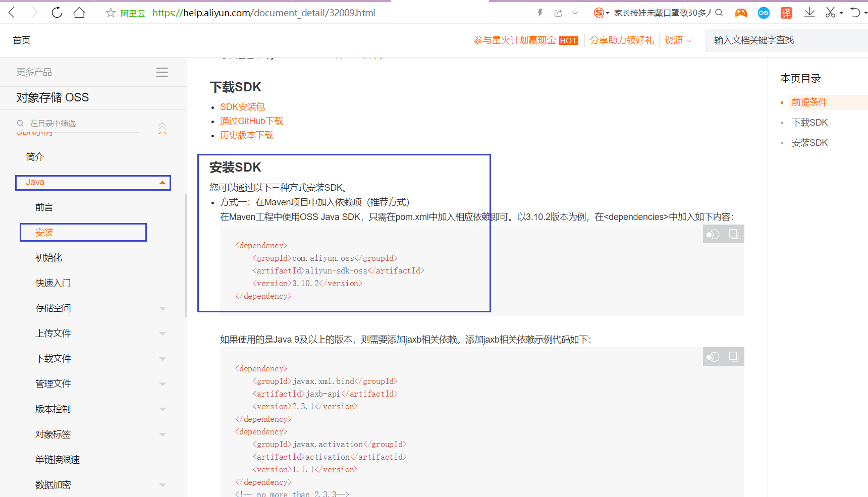The height and width of the screenshot is (497, 868).
Task: Open 分享助力领好礼 link
Action: (x=622, y=40)
